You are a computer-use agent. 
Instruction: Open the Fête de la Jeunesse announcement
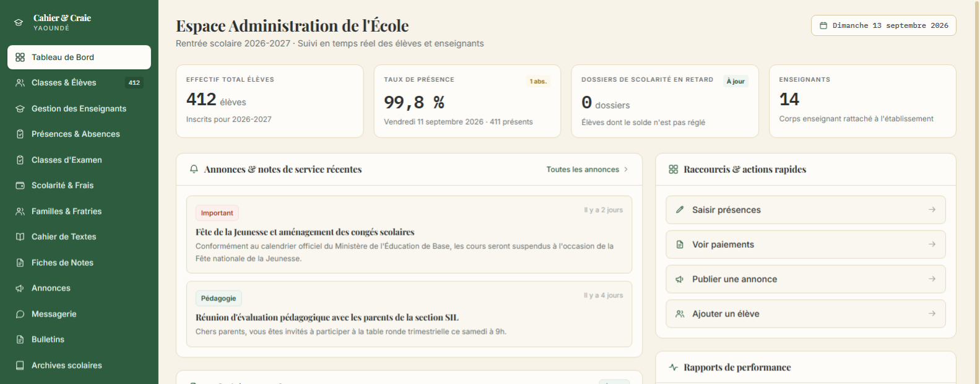tap(409, 235)
